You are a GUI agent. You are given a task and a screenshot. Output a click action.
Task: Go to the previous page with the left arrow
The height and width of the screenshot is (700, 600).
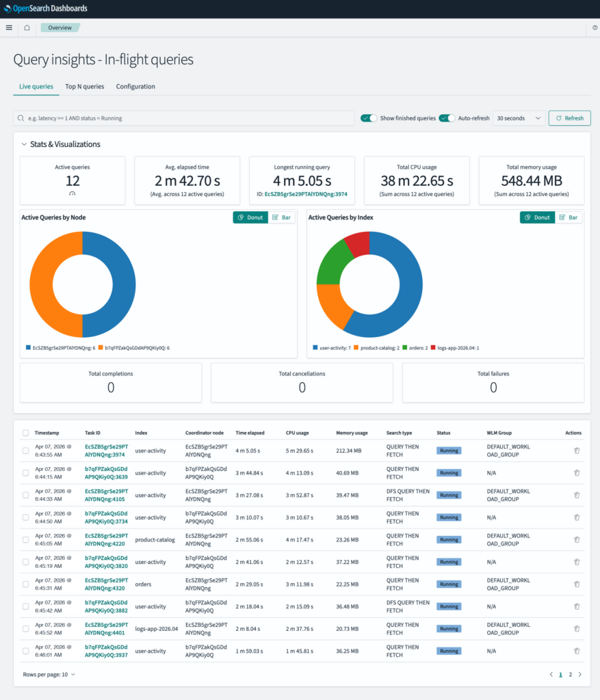pyautogui.click(x=551, y=675)
